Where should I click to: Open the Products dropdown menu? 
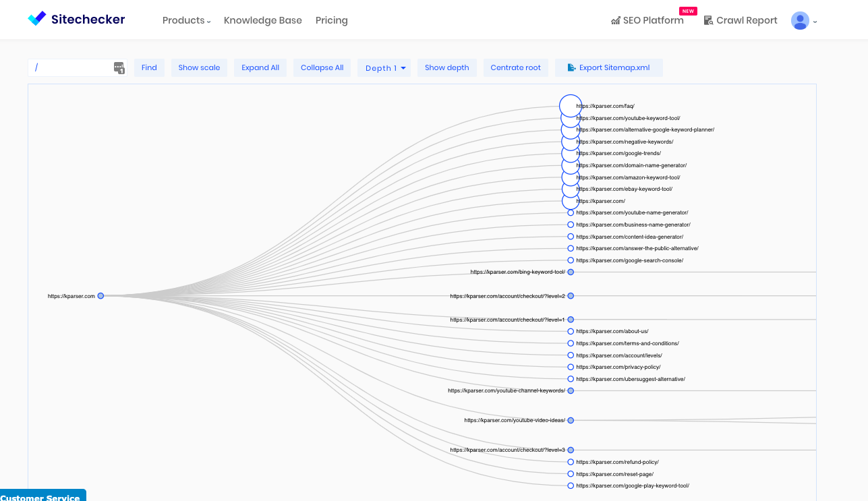point(187,20)
